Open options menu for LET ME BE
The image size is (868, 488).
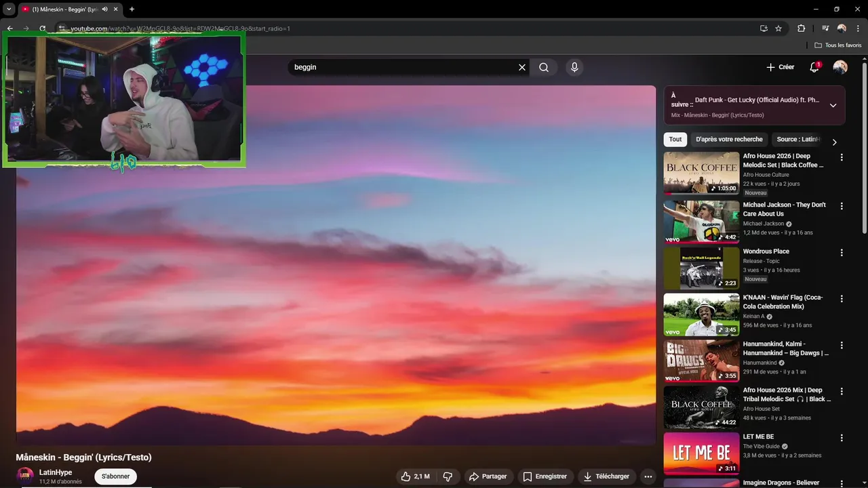pyautogui.click(x=842, y=439)
